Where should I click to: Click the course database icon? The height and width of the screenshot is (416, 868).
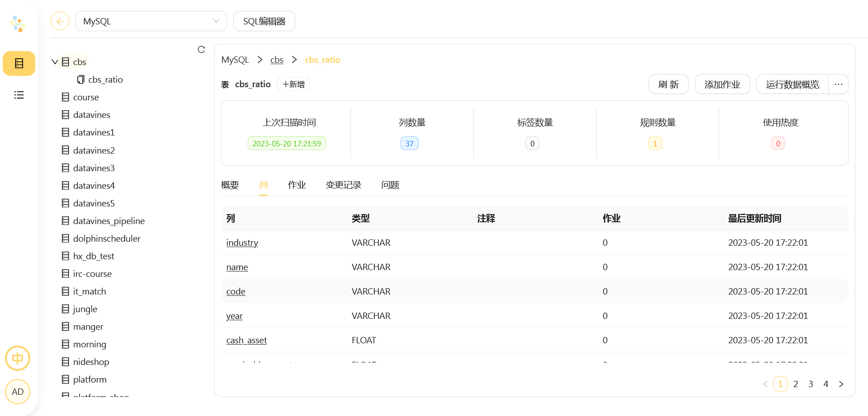[66, 97]
